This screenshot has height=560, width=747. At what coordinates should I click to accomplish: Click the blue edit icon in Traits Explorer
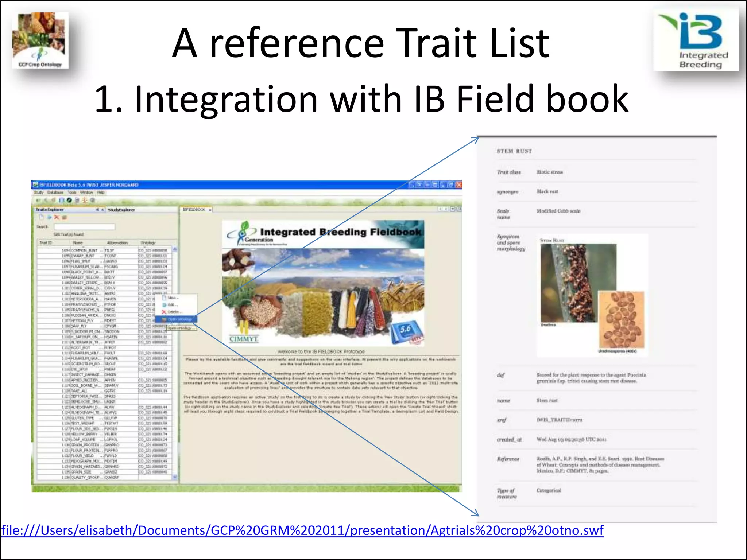pyautogui.click(x=49, y=217)
